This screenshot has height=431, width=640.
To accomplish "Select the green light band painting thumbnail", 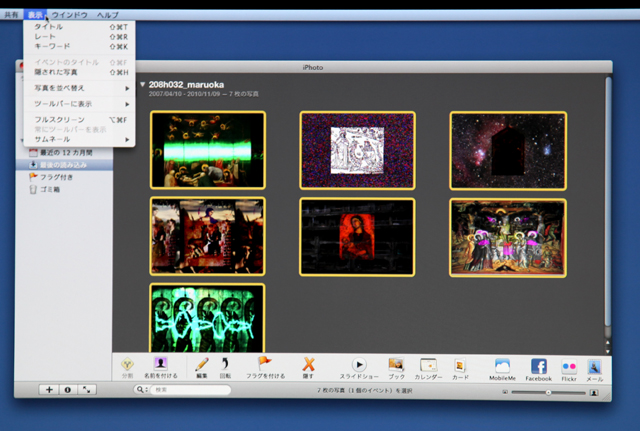I will coord(208,150).
